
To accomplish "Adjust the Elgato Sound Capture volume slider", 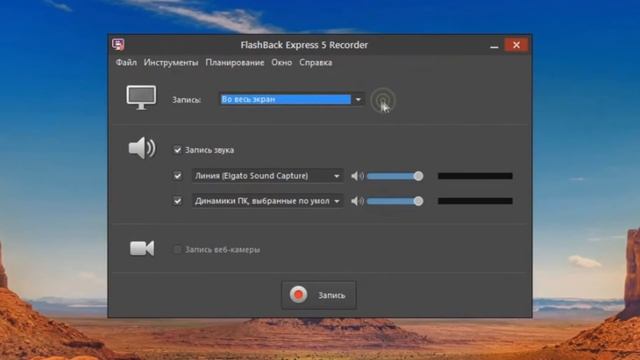I will pyautogui.click(x=395, y=176).
